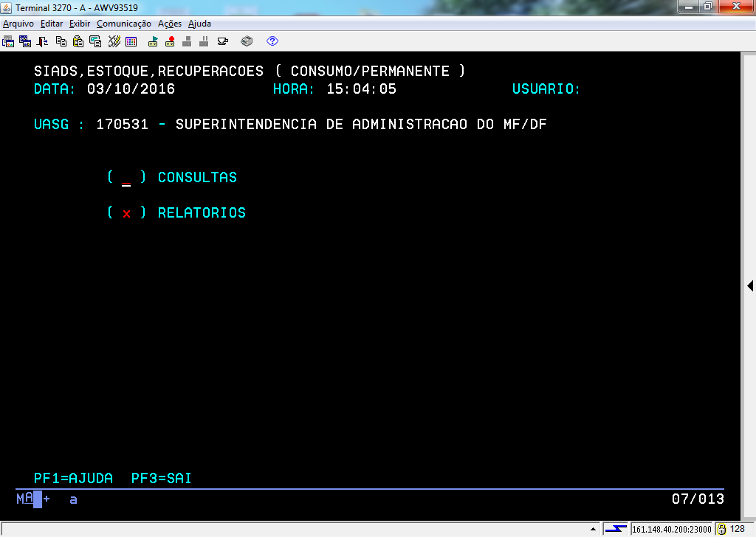Image resolution: width=756 pixels, height=537 pixels.
Task: Click the host address 161.148.40.200:23000
Action: pos(672,530)
